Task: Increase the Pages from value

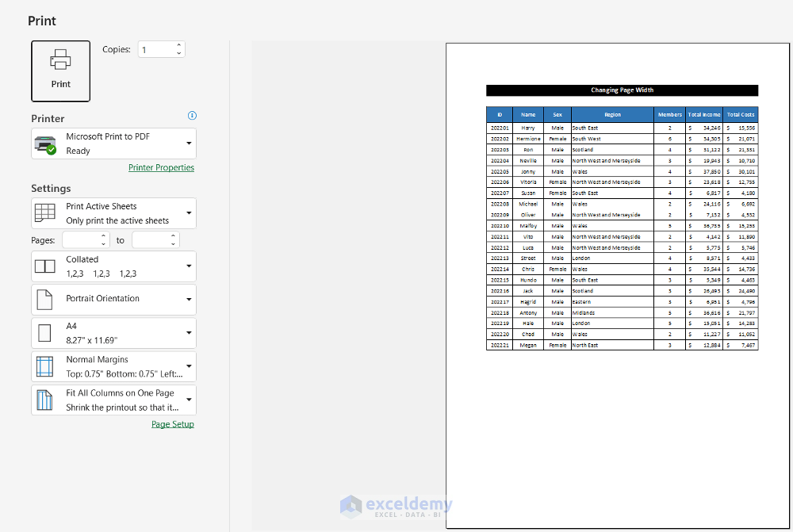Action: (x=104, y=236)
